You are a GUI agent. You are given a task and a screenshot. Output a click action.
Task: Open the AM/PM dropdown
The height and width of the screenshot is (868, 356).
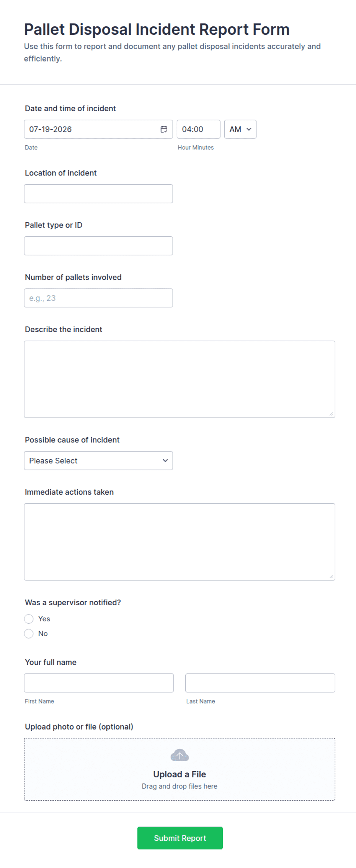[x=240, y=129]
